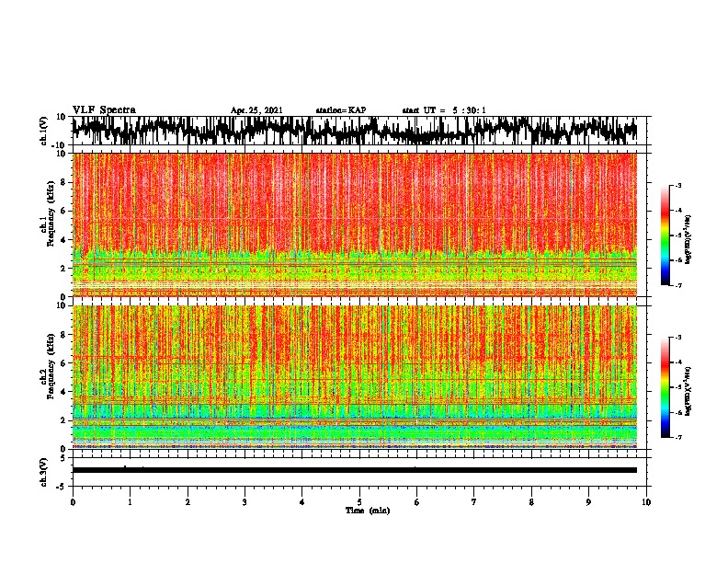This screenshot has height=563, width=728.
Task: Click the ch.3 flat black voltage trace
Action: tap(355, 470)
